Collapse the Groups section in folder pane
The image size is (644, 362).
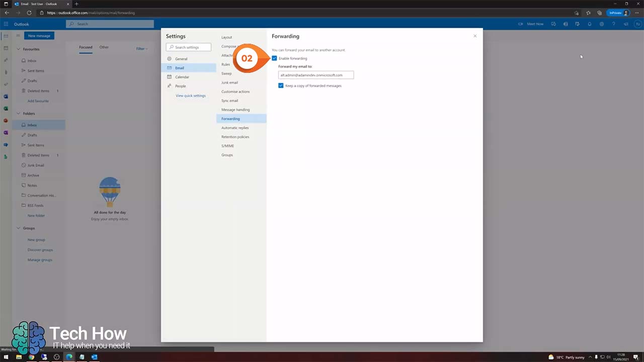[19, 228]
